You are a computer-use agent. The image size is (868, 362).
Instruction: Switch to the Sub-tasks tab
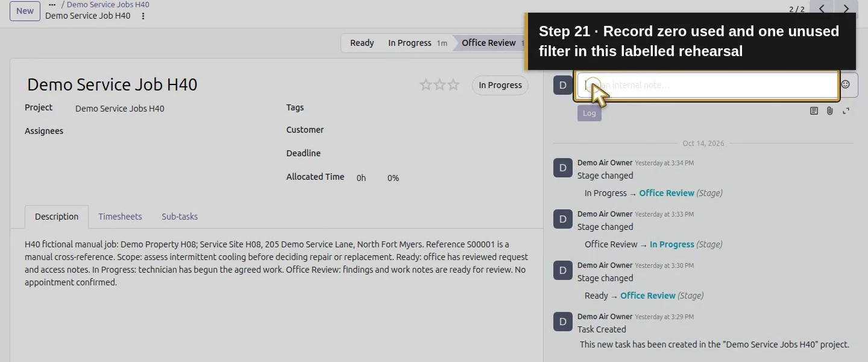[x=180, y=217]
